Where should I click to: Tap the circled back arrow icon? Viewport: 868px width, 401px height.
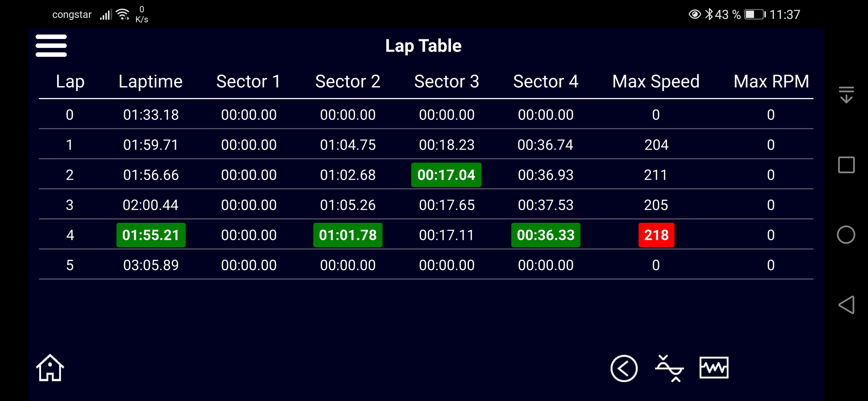(624, 368)
